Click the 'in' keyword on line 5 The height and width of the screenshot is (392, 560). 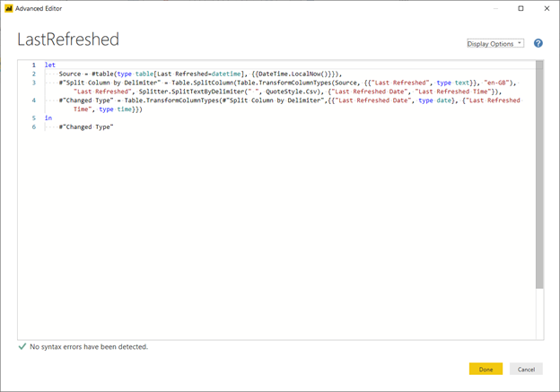click(x=48, y=118)
